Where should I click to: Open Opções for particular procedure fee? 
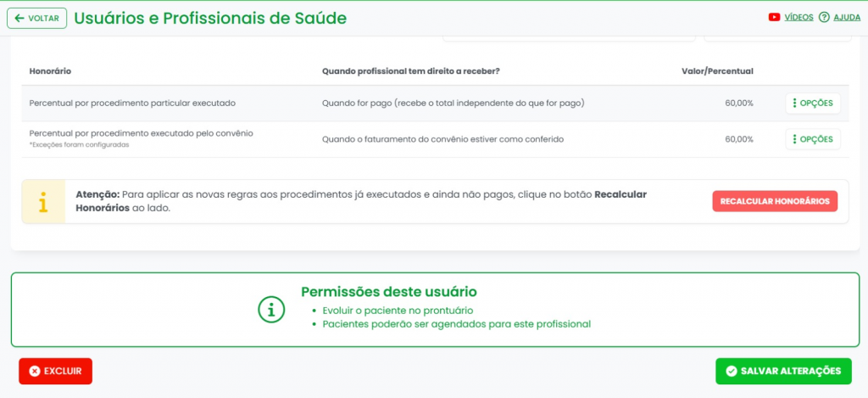(x=812, y=104)
